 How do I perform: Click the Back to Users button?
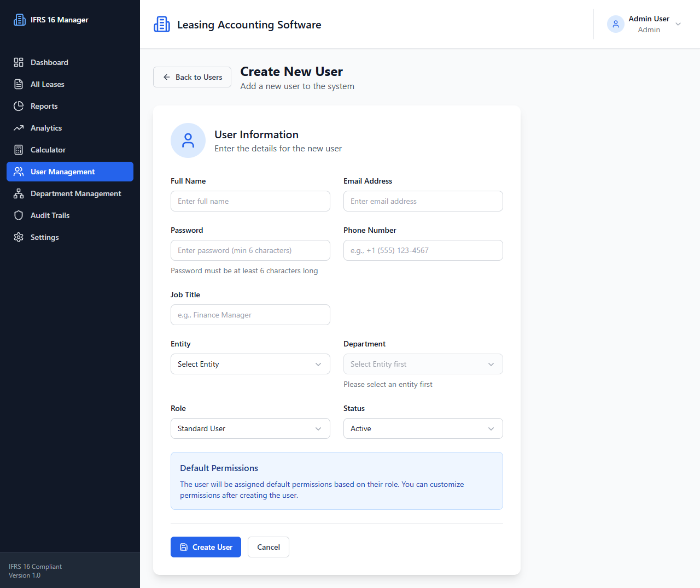[x=192, y=77]
